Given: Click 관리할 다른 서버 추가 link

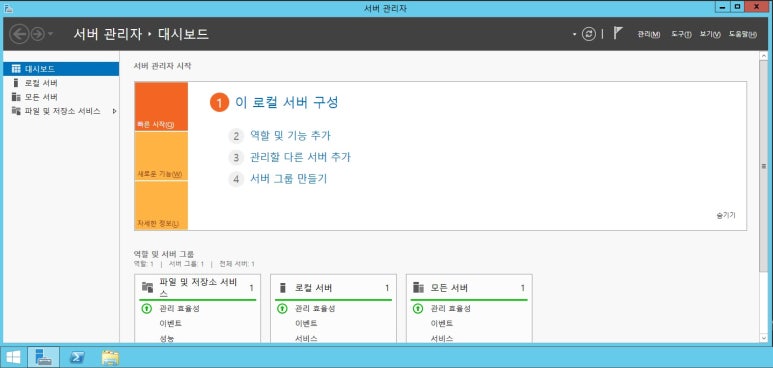Looking at the screenshot, I should (300, 157).
